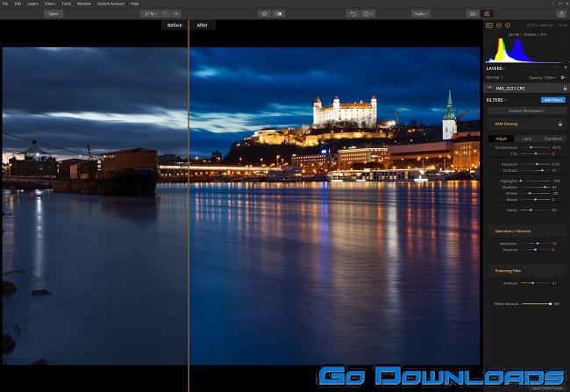Add a new layer with plus icon
The width and height of the screenshot is (570, 392).
pyautogui.click(x=564, y=68)
